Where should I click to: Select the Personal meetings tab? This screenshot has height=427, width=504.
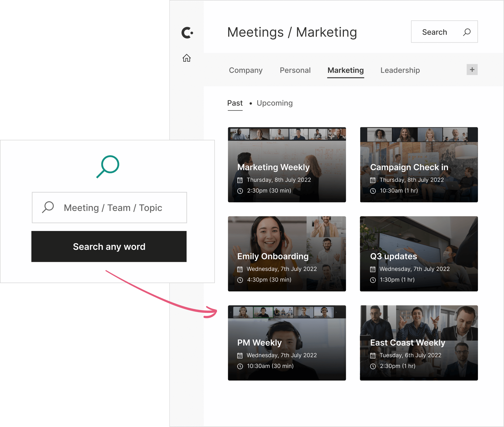point(295,70)
